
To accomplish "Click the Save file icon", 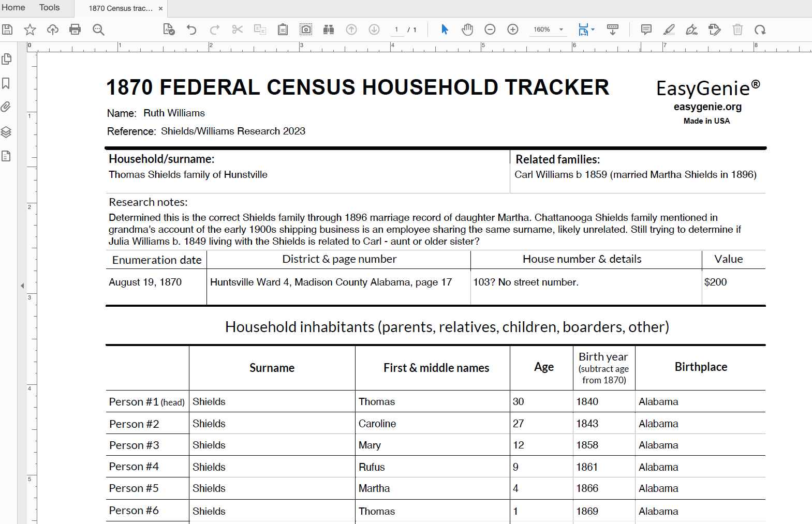I will (x=7, y=29).
